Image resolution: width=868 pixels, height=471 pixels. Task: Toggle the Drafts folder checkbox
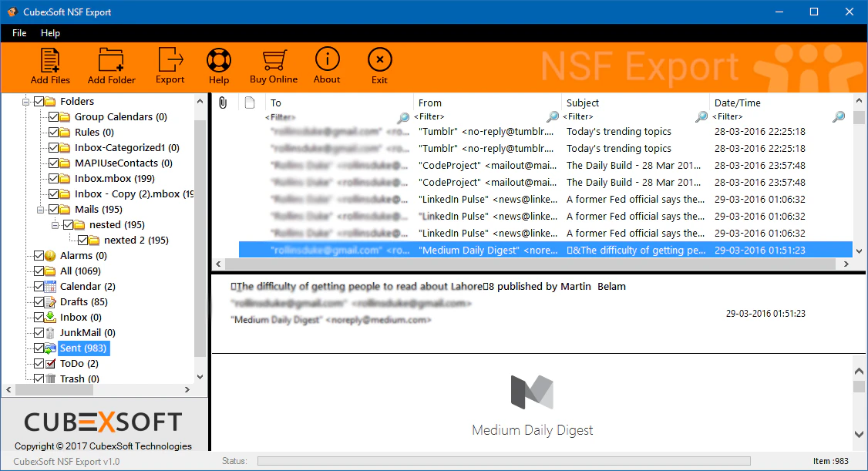pyautogui.click(x=38, y=301)
